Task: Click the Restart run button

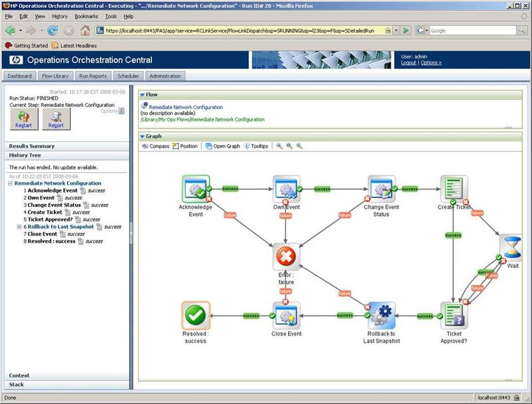Action: coord(23,120)
